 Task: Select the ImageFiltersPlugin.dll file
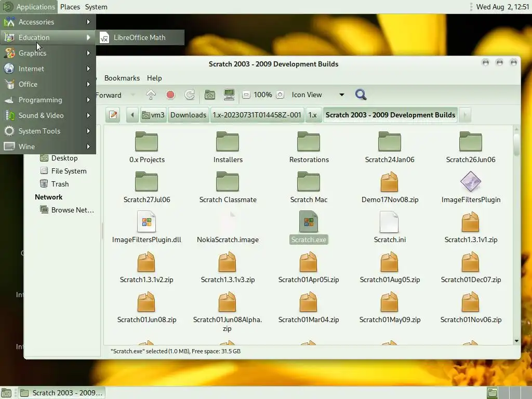click(x=147, y=228)
